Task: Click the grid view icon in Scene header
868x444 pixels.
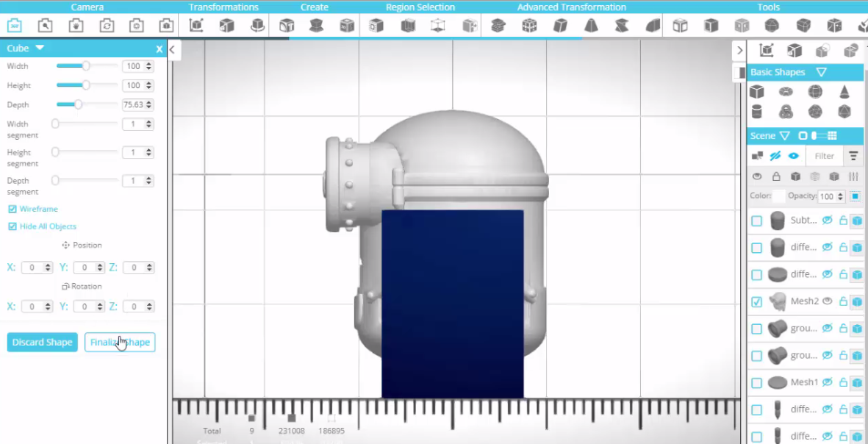Action: click(832, 136)
